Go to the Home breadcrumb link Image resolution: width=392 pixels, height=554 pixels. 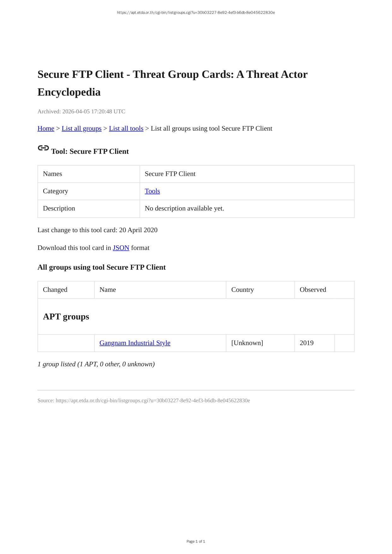tap(46, 128)
